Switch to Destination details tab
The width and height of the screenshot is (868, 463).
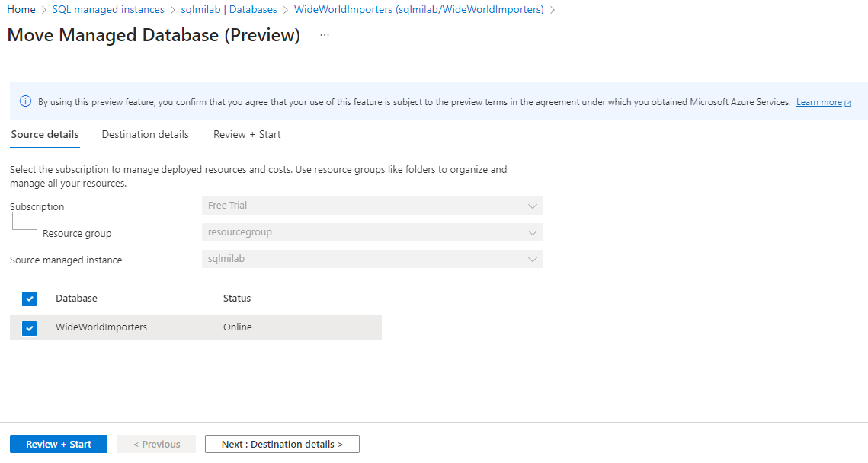point(145,135)
